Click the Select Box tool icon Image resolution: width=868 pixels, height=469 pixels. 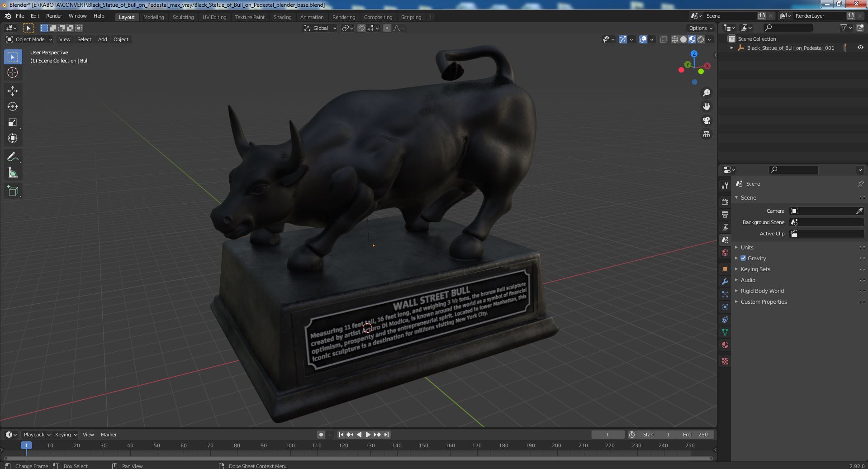[13, 57]
